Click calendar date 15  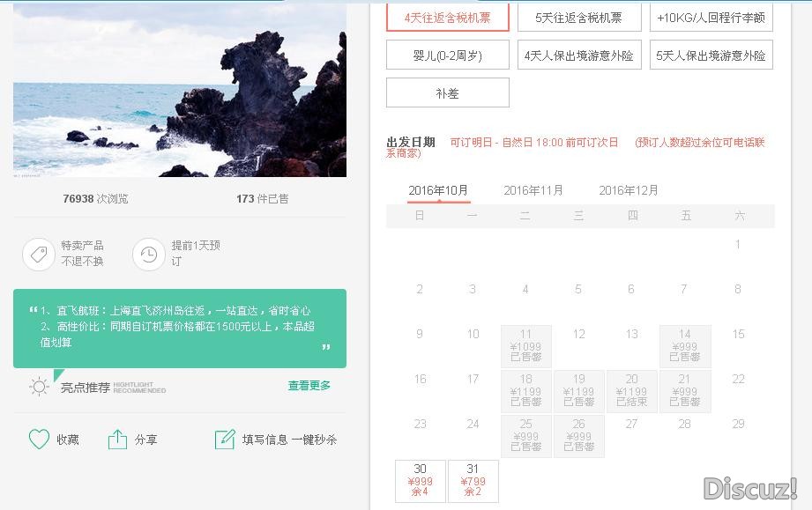[738, 334]
